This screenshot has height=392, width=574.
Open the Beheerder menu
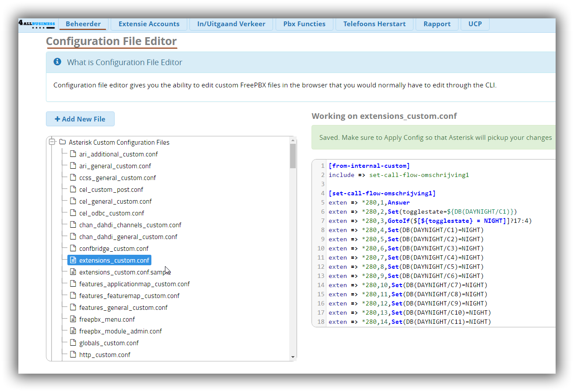pos(83,24)
